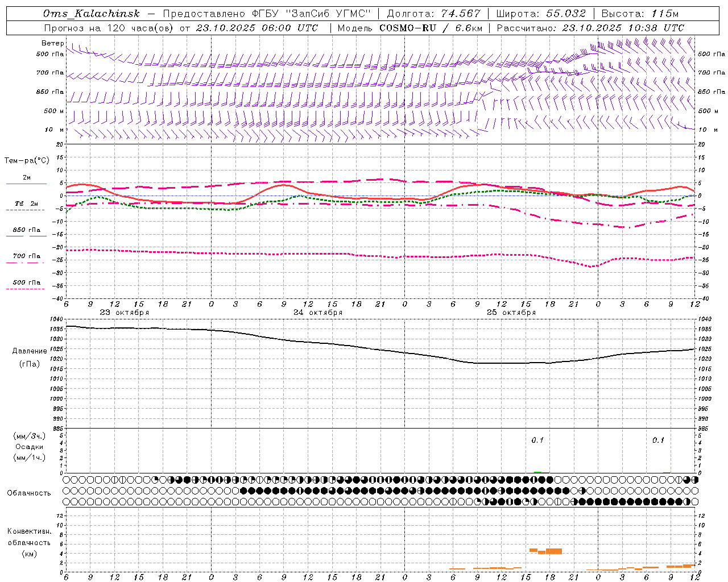This screenshot has width=728, height=582.
Task: Click the "700 гПа" temperature legend entry
Action: coord(26,256)
